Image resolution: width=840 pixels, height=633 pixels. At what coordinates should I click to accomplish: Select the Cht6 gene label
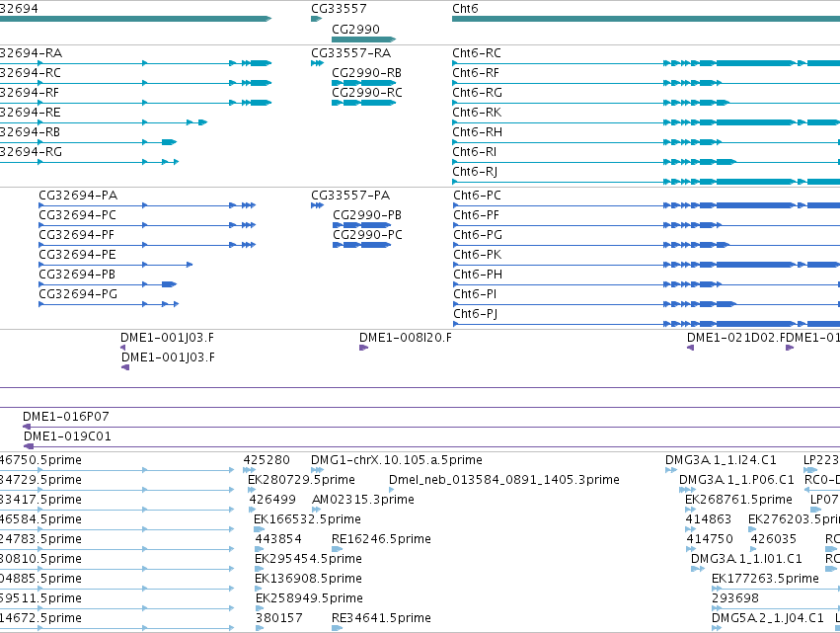coord(465,9)
